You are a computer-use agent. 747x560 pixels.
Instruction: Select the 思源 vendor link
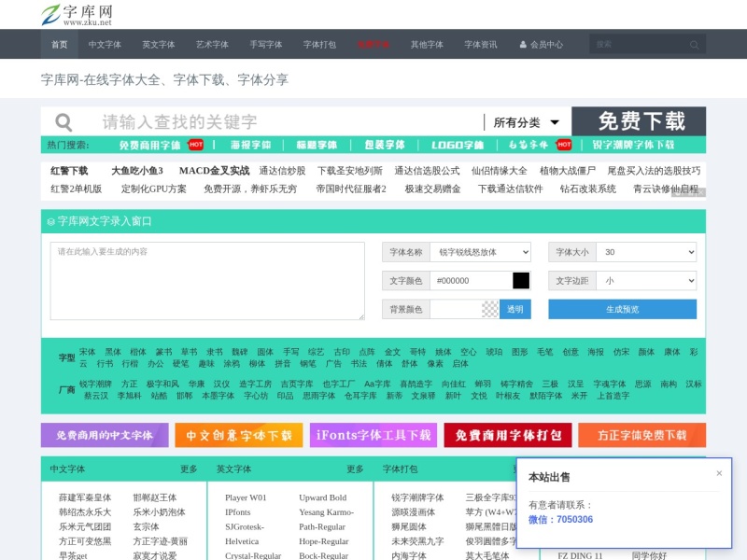click(643, 384)
